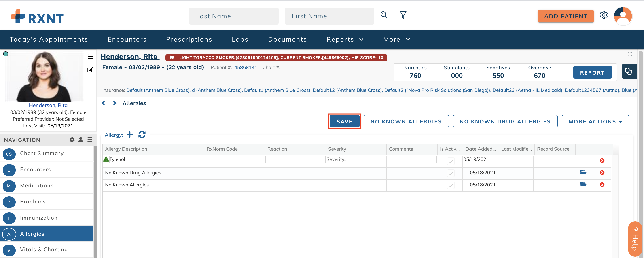Viewport: 644px width, 258px height.
Task: Open the Prescriptions menu
Action: [x=189, y=40]
